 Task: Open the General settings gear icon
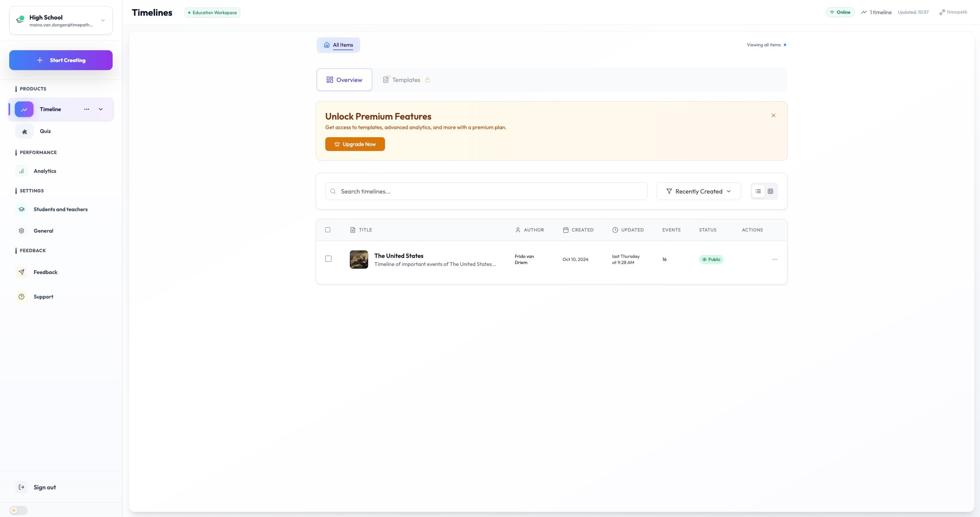21,231
